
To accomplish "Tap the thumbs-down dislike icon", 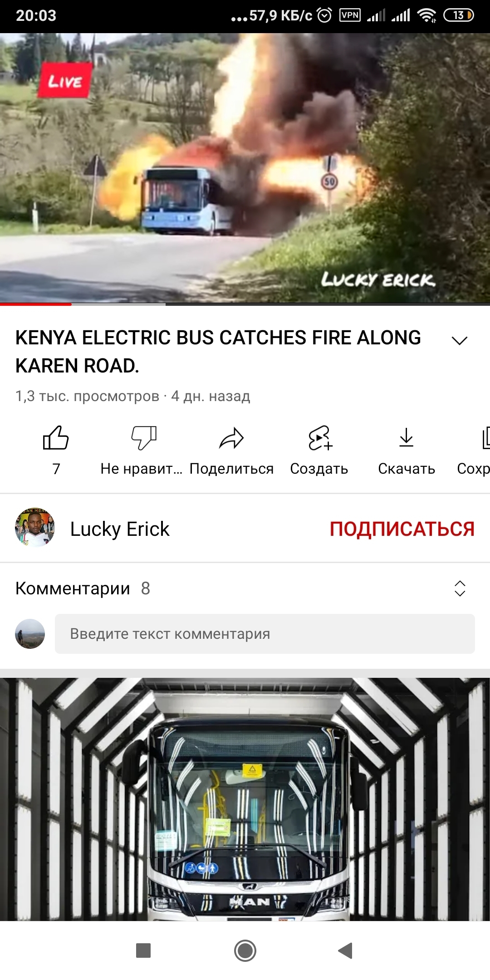I will [x=144, y=438].
